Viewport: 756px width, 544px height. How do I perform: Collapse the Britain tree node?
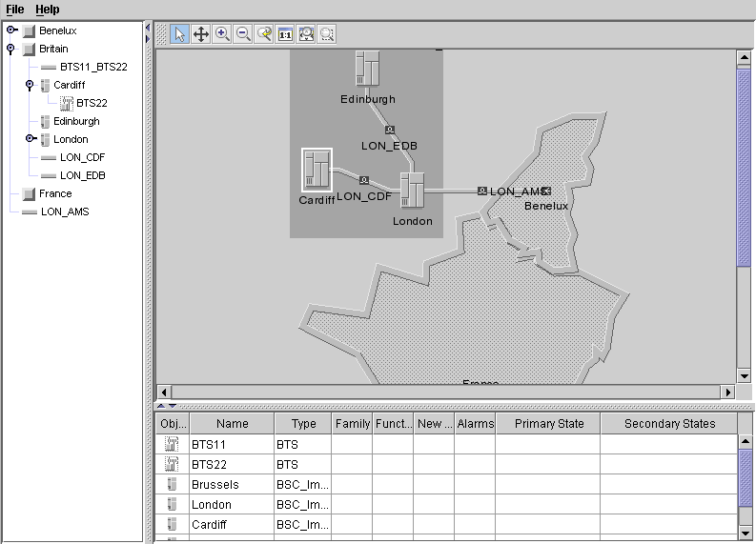point(11,49)
